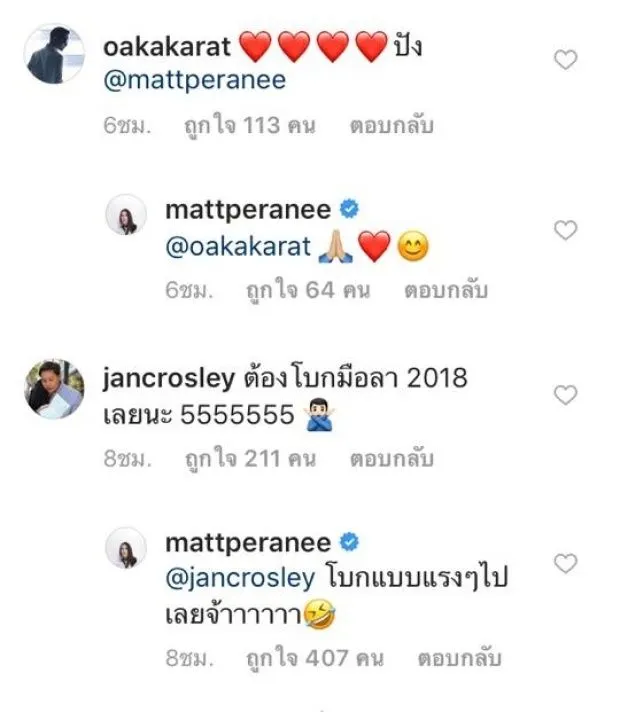The width and height of the screenshot is (620, 712).
Task: View the 211 likes on jancrosley's comment
Action: click(250, 459)
